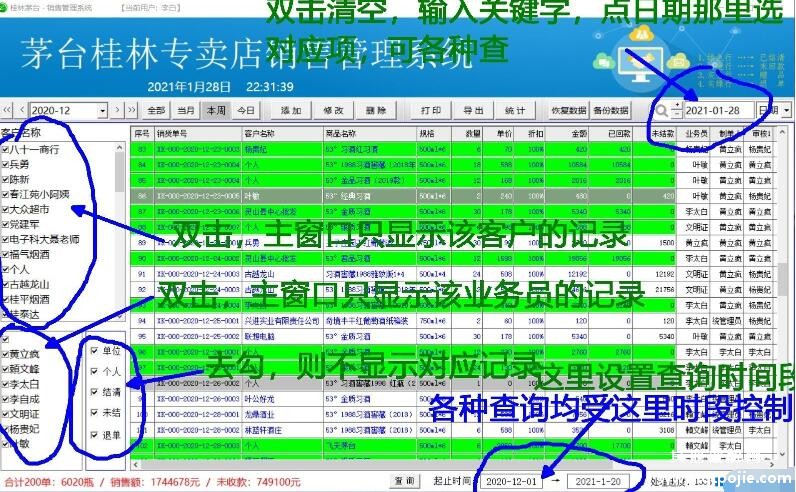Click the magnifier search icon

tap(661, 110)
